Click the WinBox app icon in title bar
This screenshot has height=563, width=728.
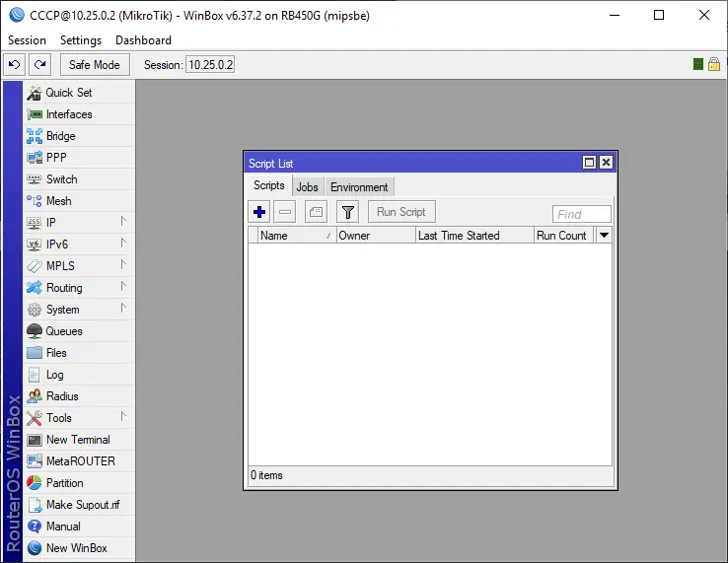tap(17, 15)
